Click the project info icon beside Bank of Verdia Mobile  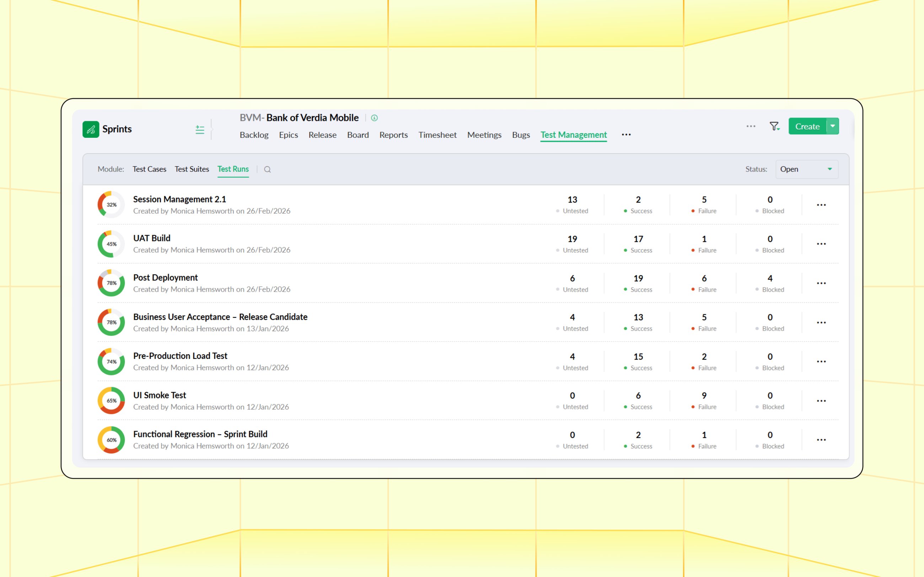374,118
